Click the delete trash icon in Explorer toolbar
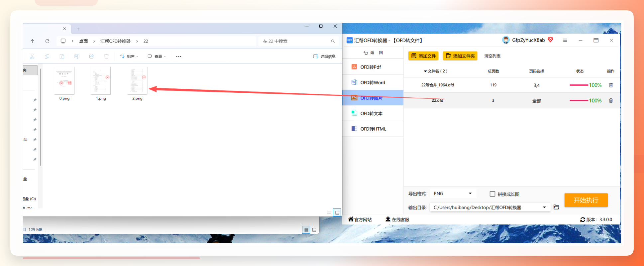The width and height of the screenshot is (644, 266). click(x=106, y=57)
